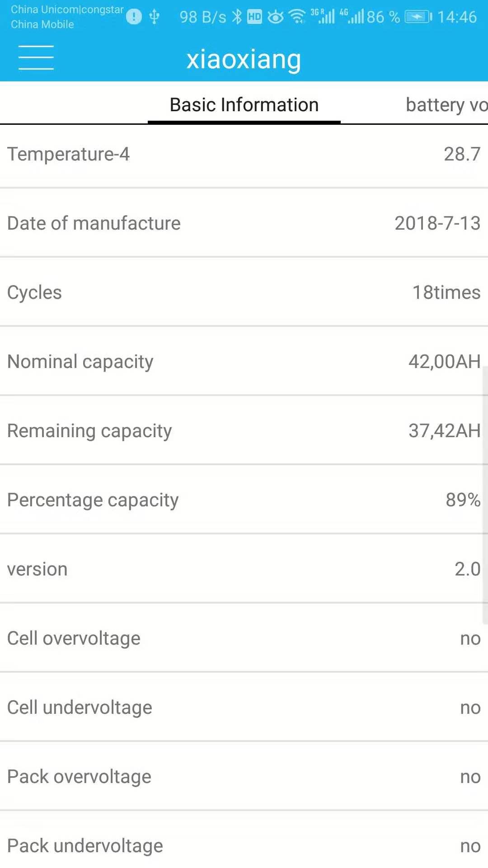488x868 pixels.
Task: Tap the USB connection icon in status bar
Action: coord(155,17)
